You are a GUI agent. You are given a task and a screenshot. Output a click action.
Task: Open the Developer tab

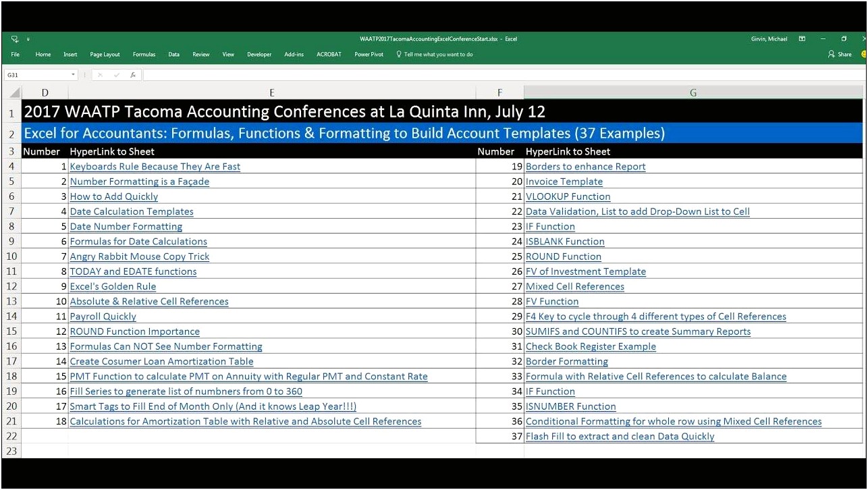coord(259,55)
